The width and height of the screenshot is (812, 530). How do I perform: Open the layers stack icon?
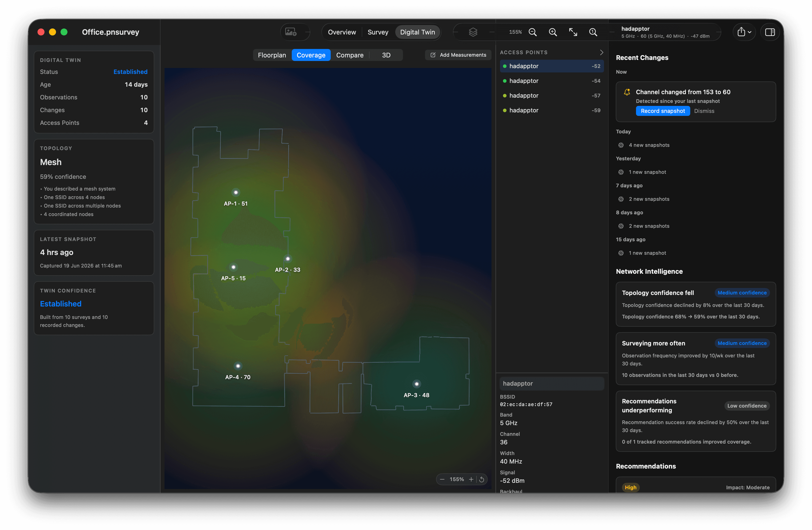[473, 32]
